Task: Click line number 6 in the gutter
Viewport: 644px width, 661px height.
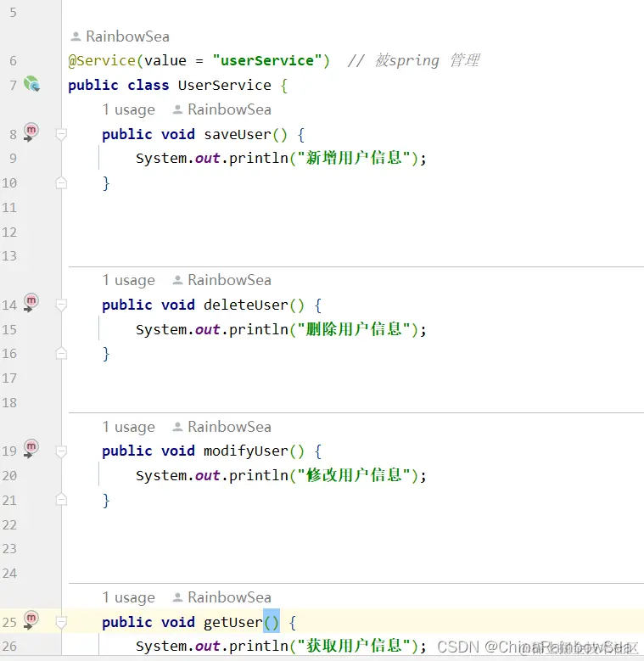Action: coord(13,61)
